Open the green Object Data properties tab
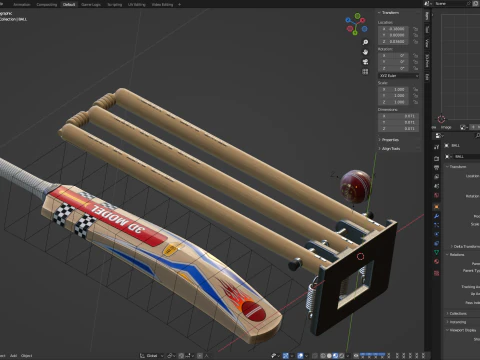Screen dimensions: 480x360 click(x=436, y=252)
